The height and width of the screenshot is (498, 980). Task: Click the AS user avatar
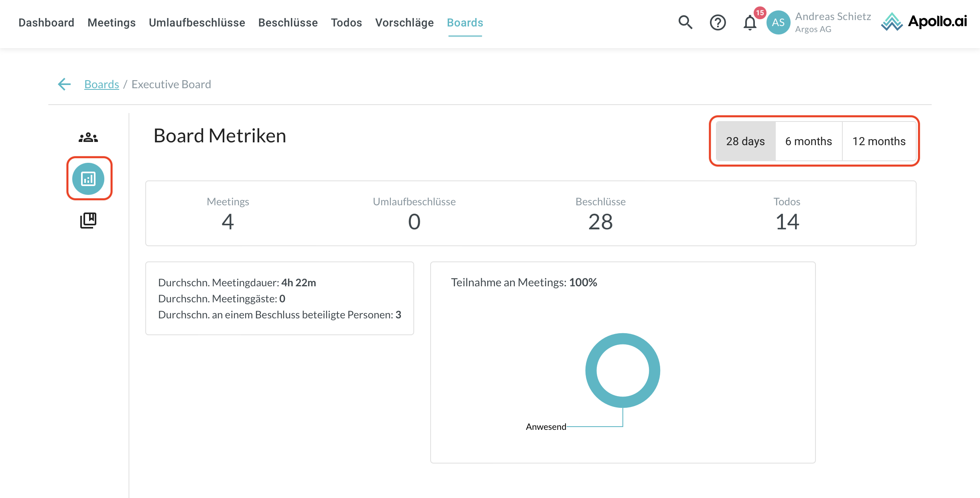[x=778, y=22]
